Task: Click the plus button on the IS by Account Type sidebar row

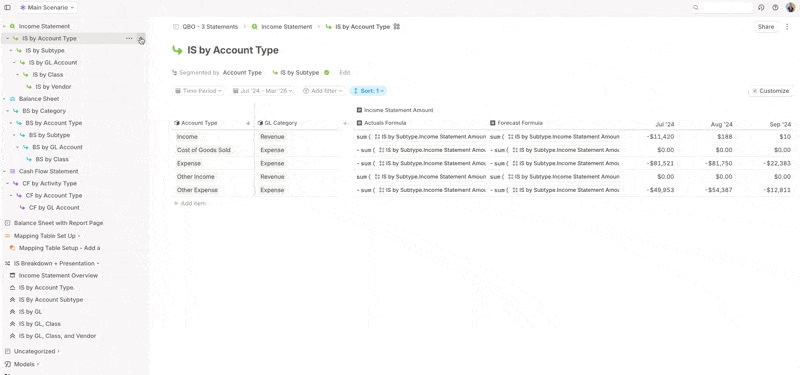Action: 141,38
